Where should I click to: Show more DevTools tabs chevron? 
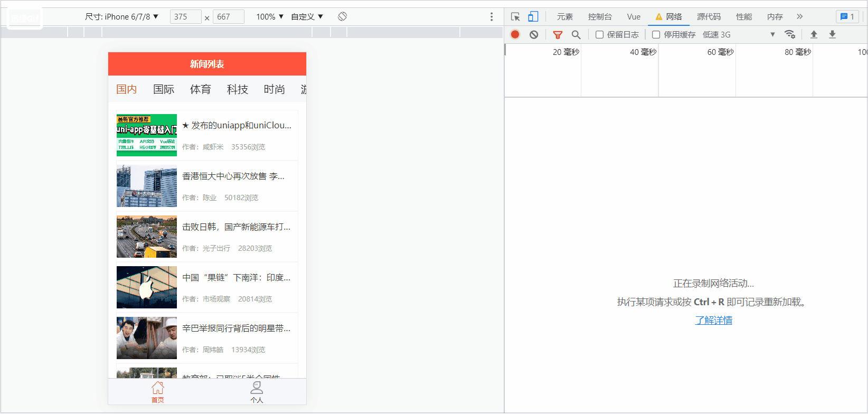click(x=799, y=17)
